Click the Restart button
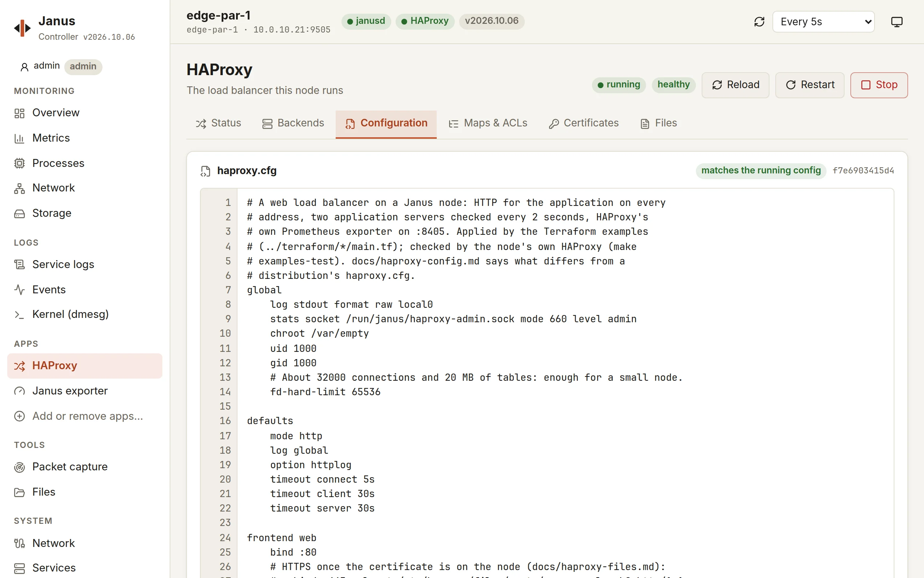924x578 pixels. [x=810, y=85]
